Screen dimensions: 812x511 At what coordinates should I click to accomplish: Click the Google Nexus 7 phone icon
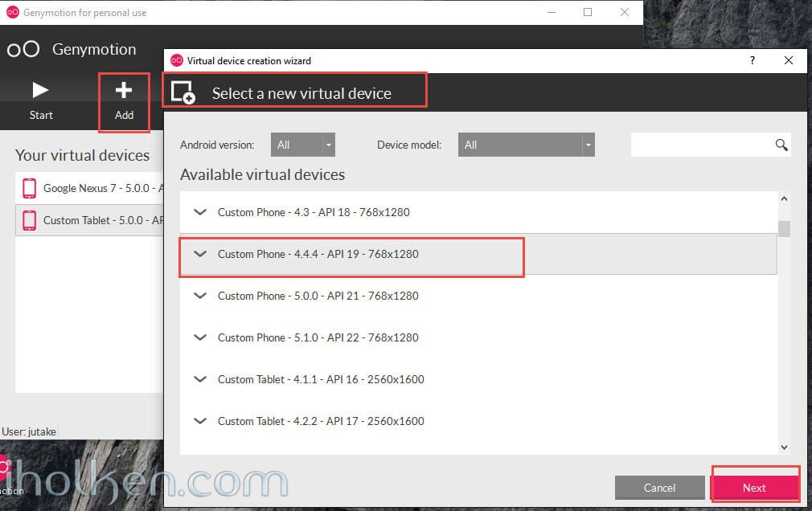pos(30,189)
